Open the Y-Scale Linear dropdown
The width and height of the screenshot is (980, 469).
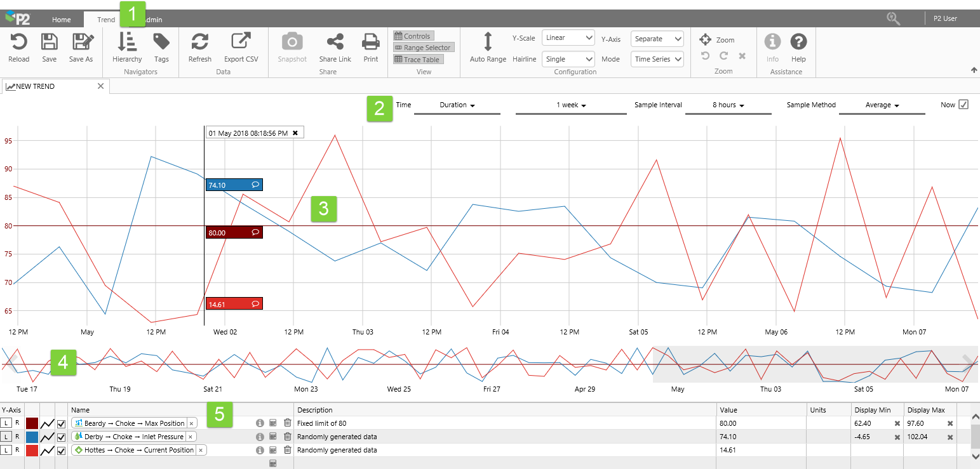pos(568,38)
